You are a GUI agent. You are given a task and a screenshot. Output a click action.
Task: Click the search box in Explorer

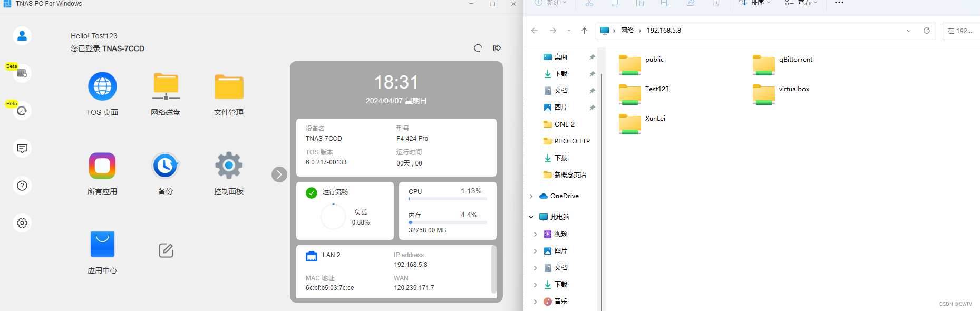961,31
